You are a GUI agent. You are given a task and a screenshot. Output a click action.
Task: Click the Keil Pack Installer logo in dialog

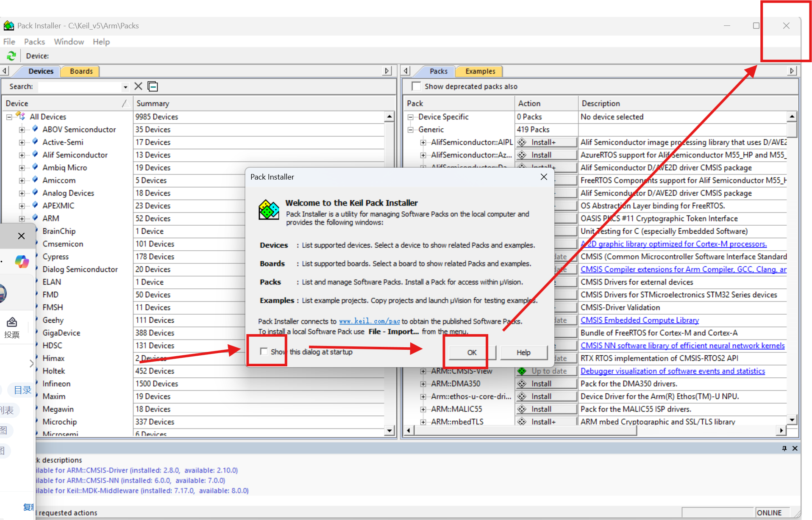[269, 210]
